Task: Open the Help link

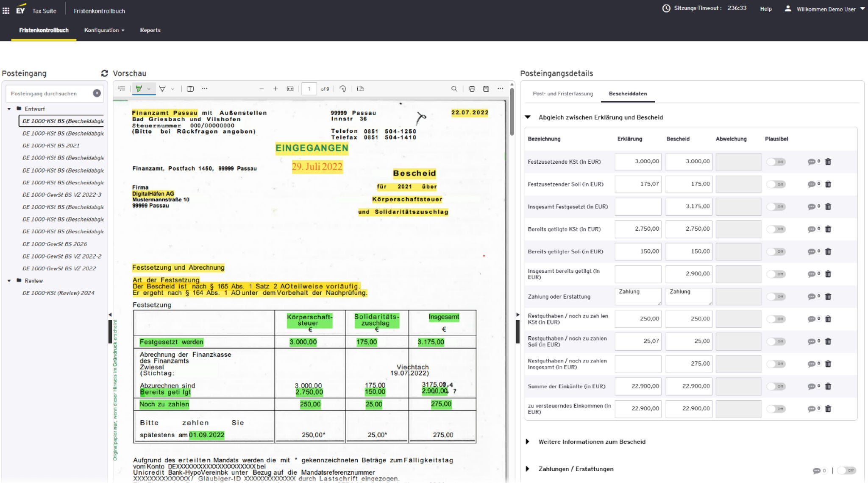Action: pos(765,9)
